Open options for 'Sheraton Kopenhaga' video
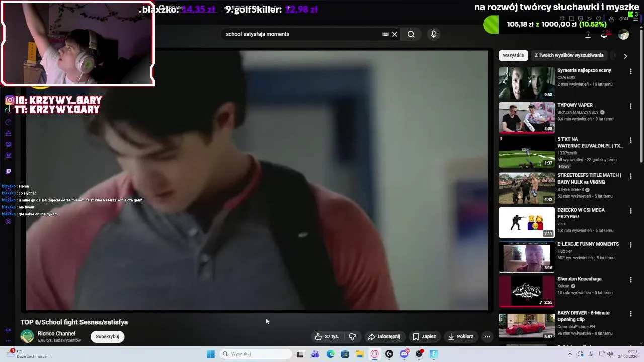The width and height of the screenshot is (644, 362). coord(630,280)
